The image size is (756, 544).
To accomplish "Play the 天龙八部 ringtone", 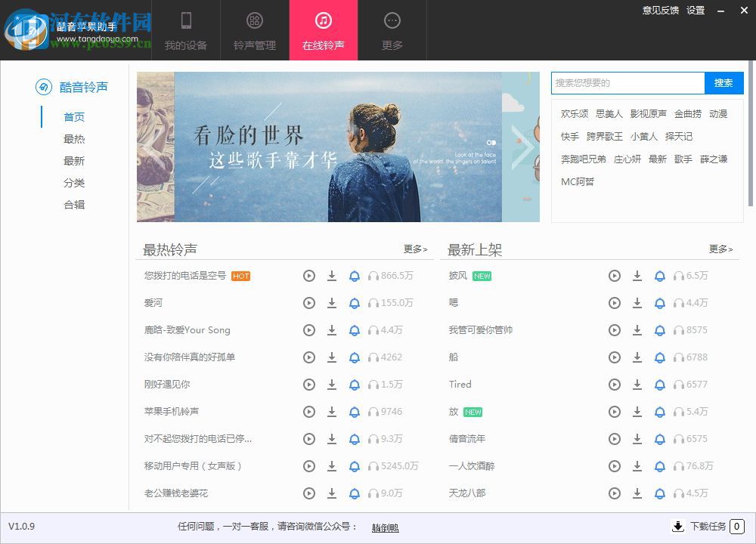I will pos(615,493).
